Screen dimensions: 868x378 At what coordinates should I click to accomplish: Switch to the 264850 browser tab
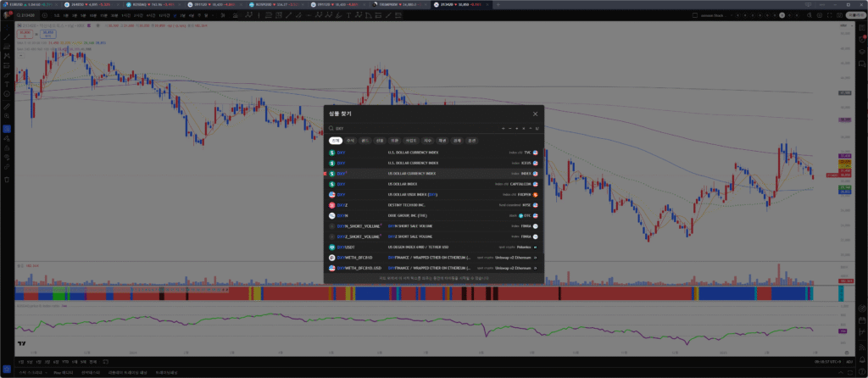coord(92,4)
